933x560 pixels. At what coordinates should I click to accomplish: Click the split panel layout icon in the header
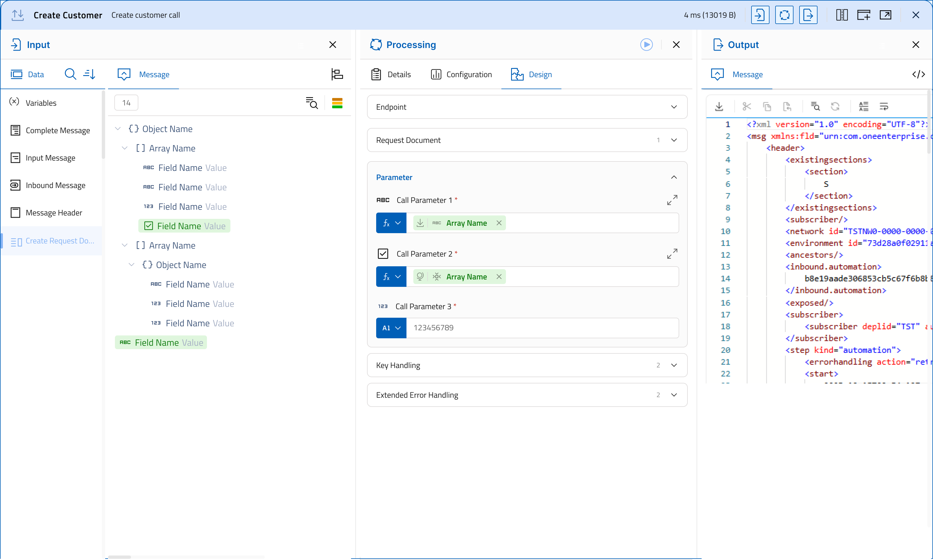click(x=842, y=15)
